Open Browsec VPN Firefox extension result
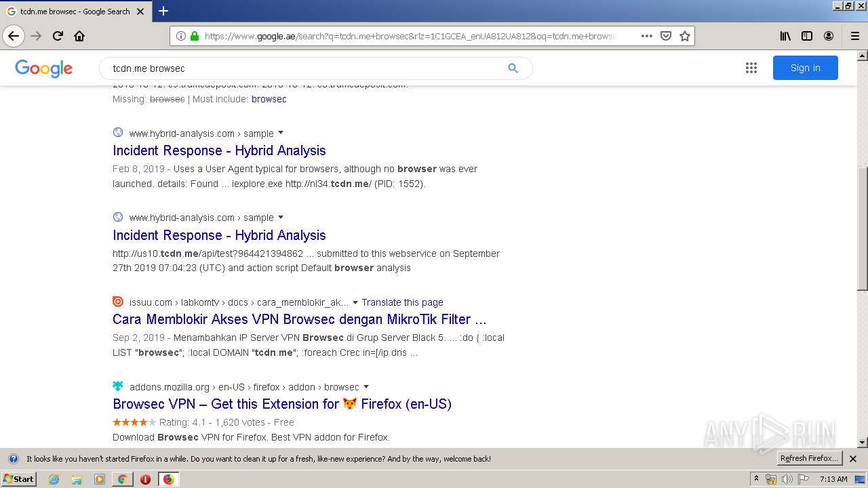 (x=282, y=404)
